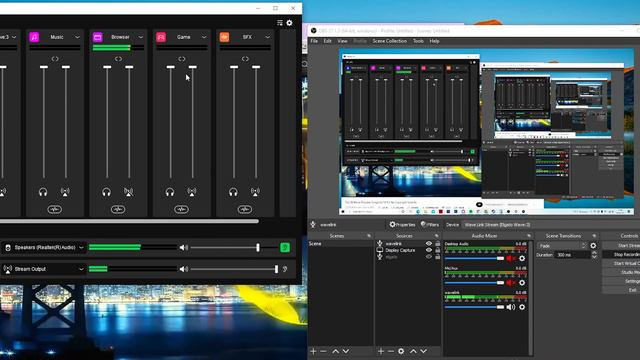The width and height of the screenshot is (640, 360).
Task: Toggle the Game channel filter bypass
Action: pos(181,209)
